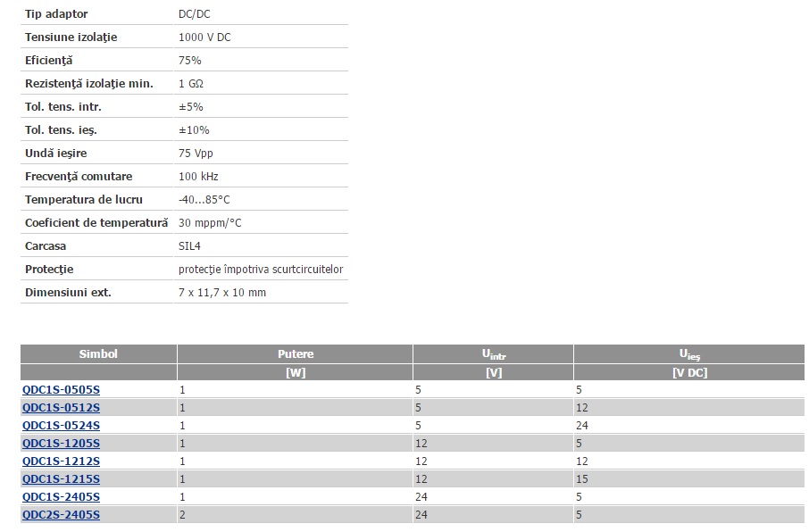Click the [V DC] unit header cell
The width and height of the screenshot is (809, 532).
689,372
